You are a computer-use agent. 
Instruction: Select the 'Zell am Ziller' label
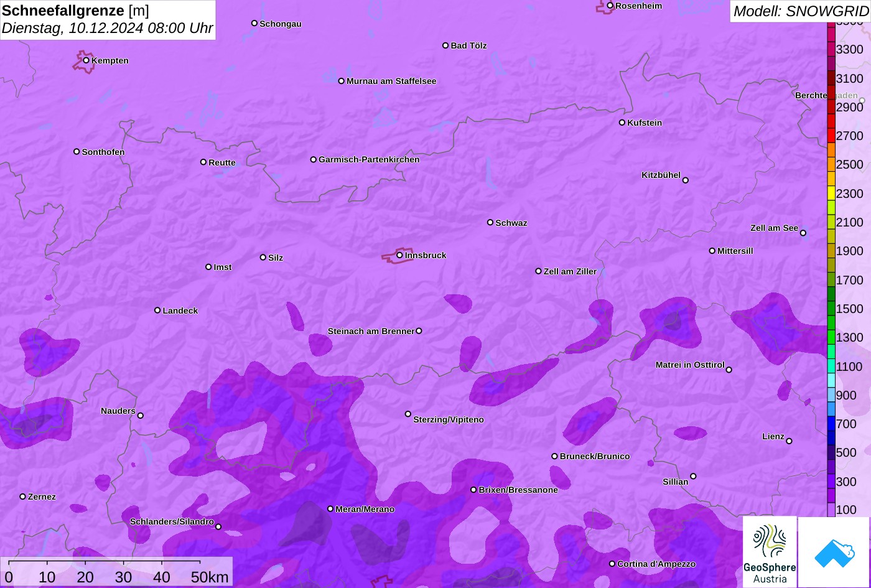pos(570,271)
